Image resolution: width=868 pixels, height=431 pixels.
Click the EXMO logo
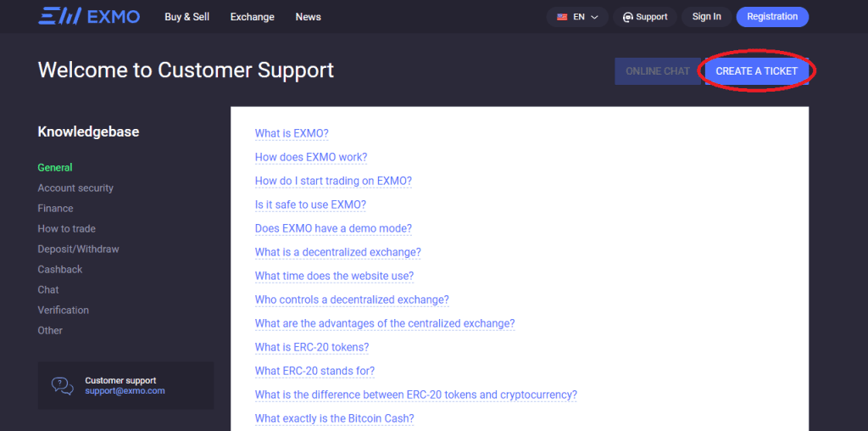[x=89, y=17]
